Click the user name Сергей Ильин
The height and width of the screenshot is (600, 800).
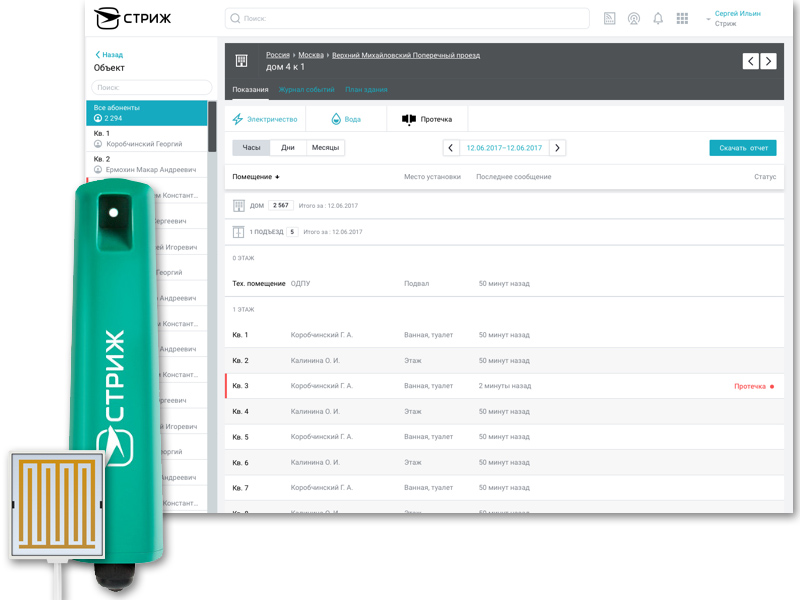click(x=737, y=14)
